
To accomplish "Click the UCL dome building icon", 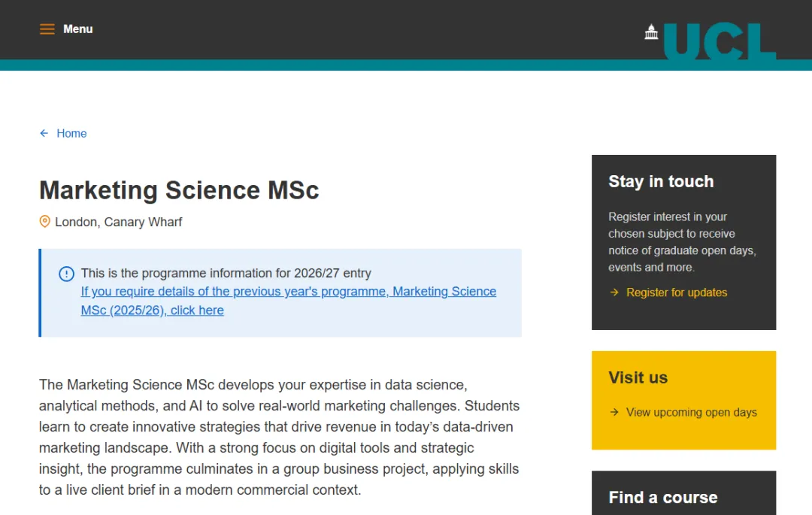I will point(652,32).
